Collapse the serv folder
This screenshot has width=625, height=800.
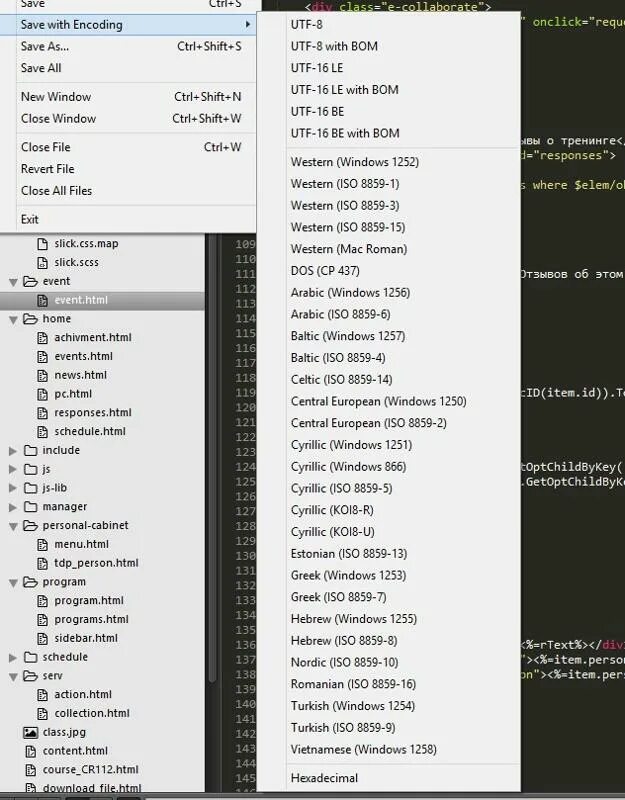(13, 677)
